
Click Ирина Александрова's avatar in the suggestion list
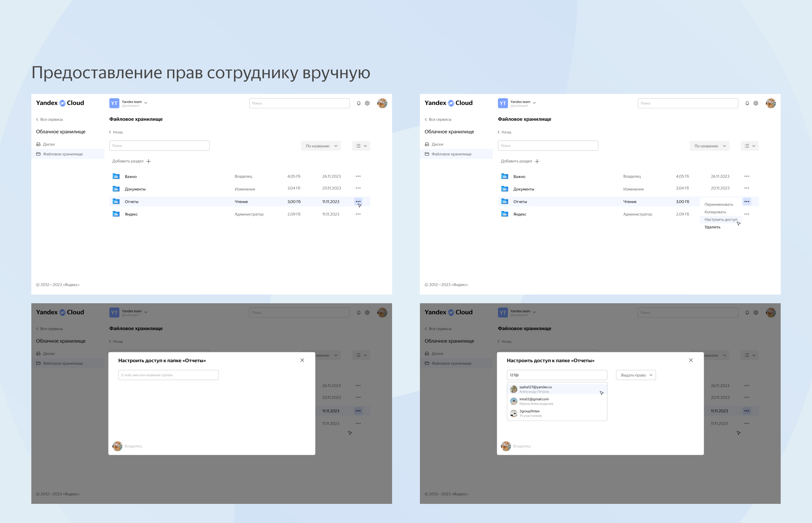tap(514, 401)
